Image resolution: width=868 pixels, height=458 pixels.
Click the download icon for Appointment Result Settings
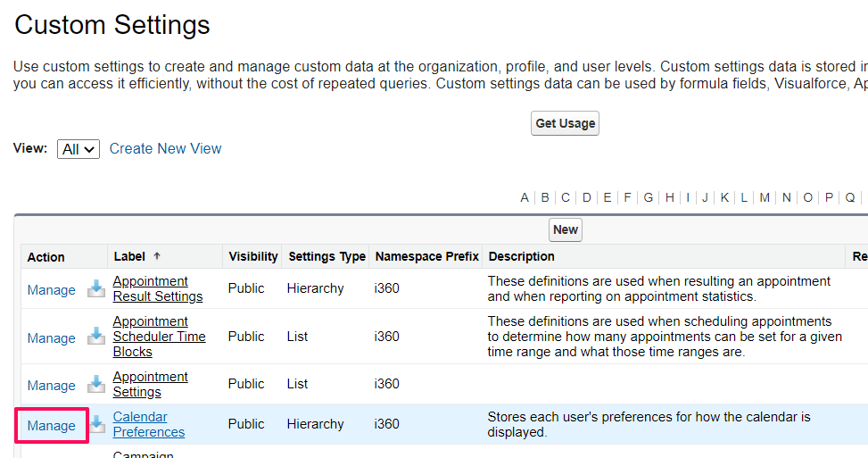tap(96, 288)
